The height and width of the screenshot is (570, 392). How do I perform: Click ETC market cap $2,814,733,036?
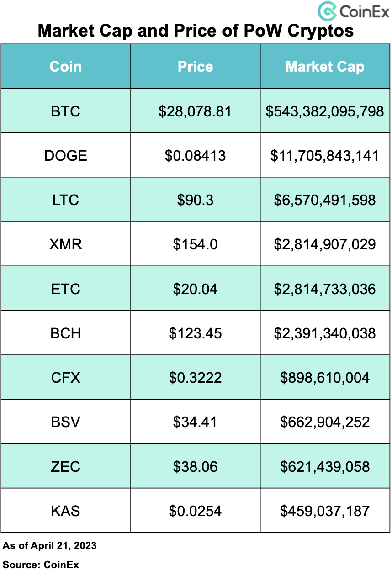click(325, 289)
